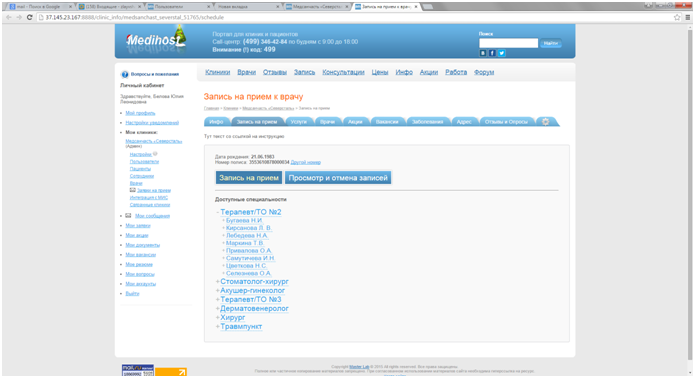The width and height of the screenshot is (695, 378).
Task: Open the Chrome menu icon
Action: [687, 17]
